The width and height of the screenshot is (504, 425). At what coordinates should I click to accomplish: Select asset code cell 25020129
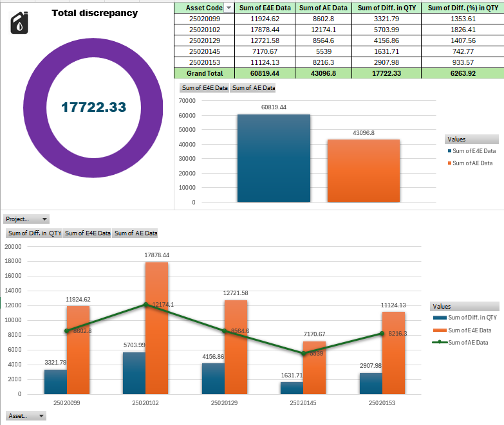pyautogui.click(x=205, y=41)
